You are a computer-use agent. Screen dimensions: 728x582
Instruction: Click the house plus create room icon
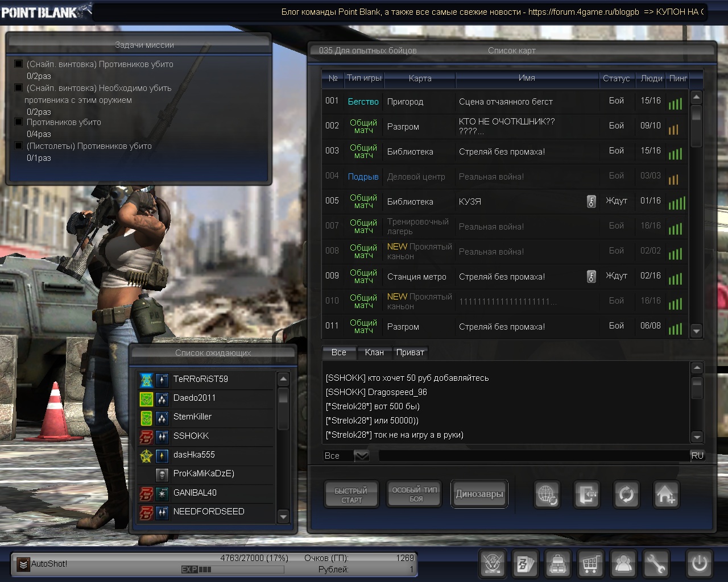tap(665, 494)
